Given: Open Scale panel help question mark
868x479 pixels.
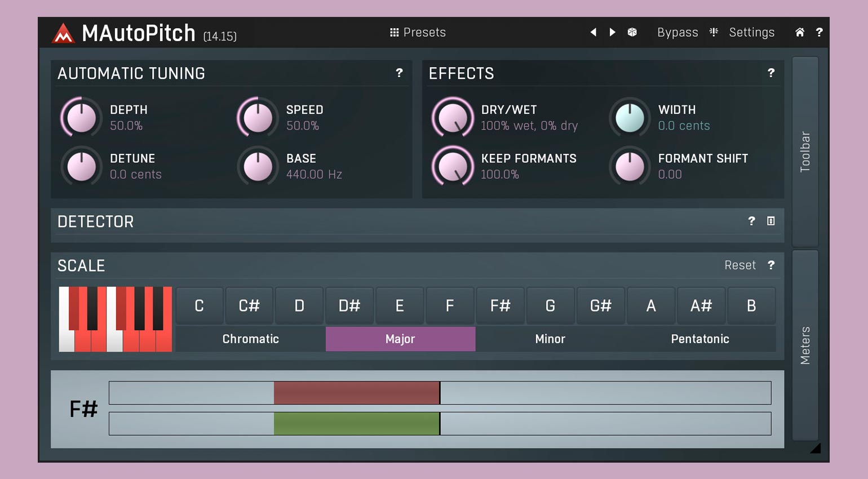Looking at the screenshot, I should 771,265.
